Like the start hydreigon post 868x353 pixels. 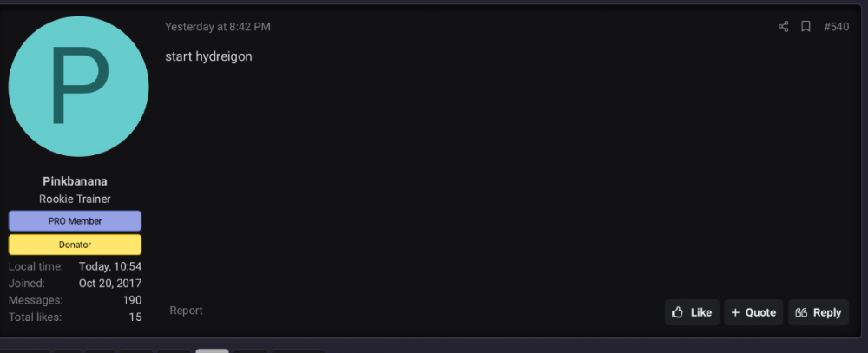692,312
